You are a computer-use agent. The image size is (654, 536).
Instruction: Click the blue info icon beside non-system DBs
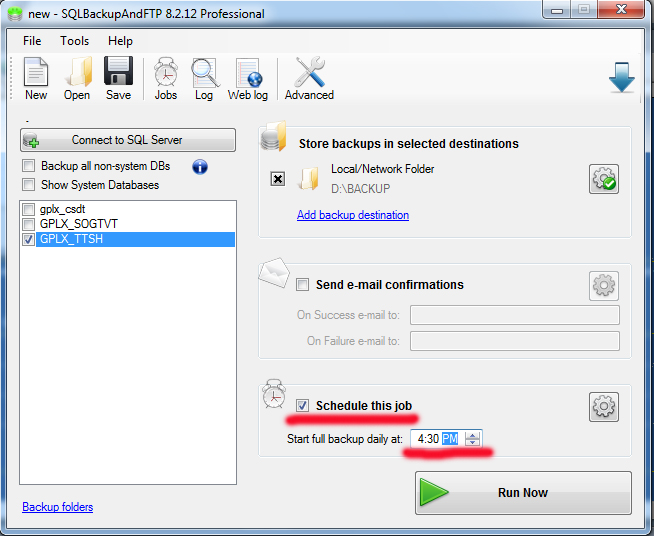200,167
